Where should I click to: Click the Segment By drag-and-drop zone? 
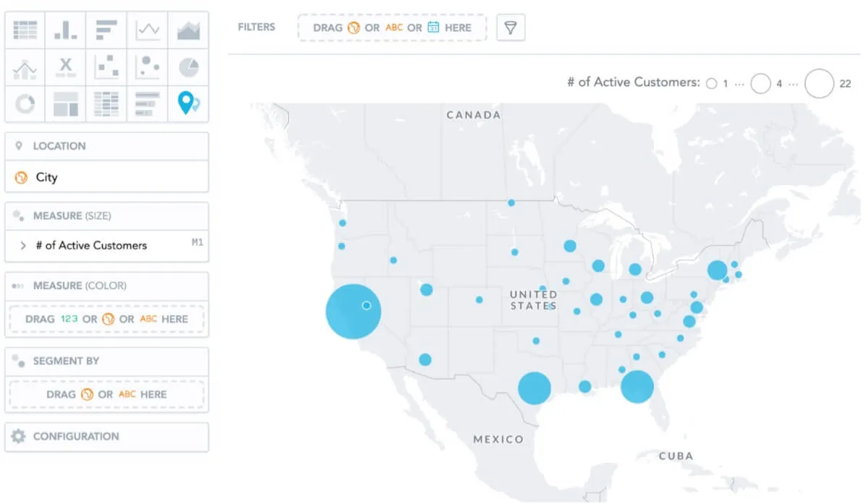tap(106, 394)
